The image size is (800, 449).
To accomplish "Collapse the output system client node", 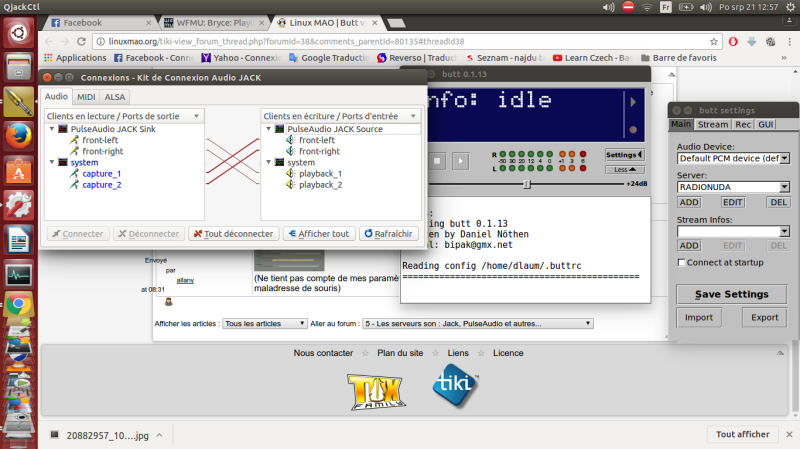I will (x=52, y=162).
